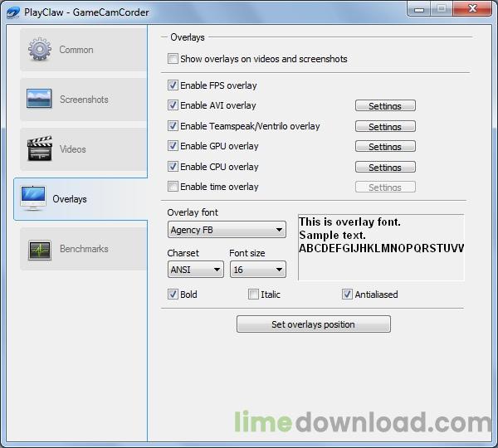Toggle the Bold font checkbox
498x448 pixels.
tap(173, 295)
